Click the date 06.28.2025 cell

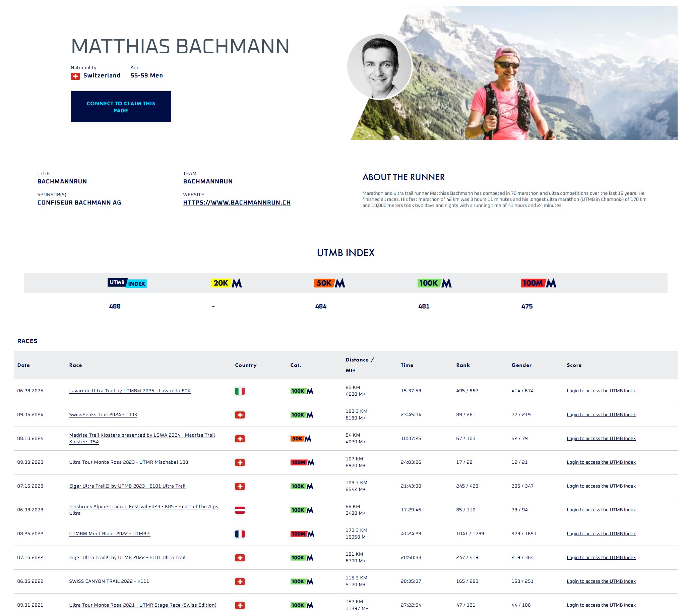click(30, 391)
